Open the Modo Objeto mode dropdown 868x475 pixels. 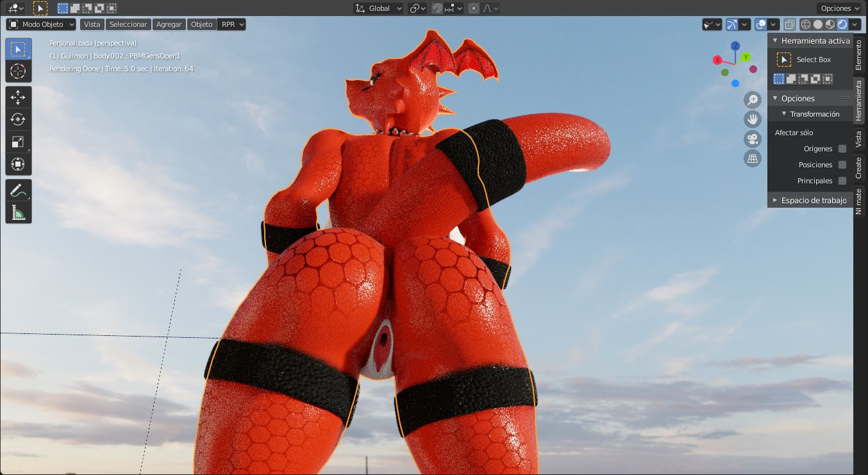coord(41,24)
